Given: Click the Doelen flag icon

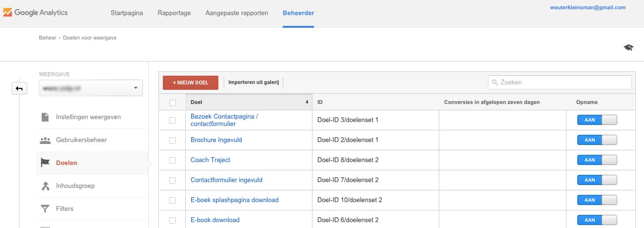Looking at the screenshot, I should click(45, 163).
